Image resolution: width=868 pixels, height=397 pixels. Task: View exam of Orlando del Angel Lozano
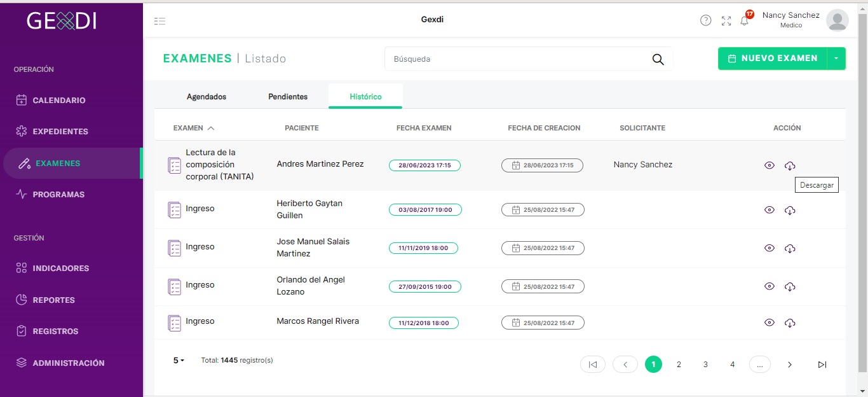(x=770, y=286)
